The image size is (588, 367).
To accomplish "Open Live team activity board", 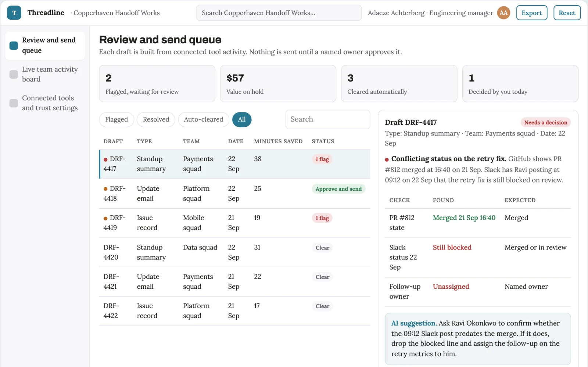I will tap(45, 74).
